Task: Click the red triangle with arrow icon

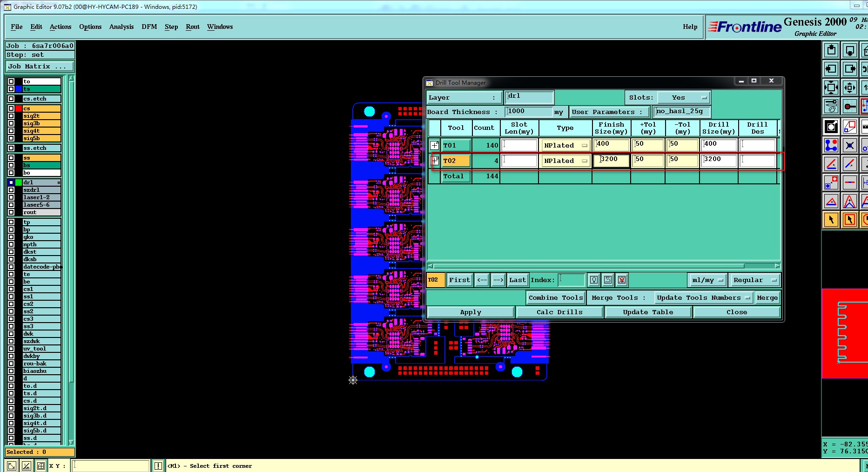Action: (x=831, y=201)
